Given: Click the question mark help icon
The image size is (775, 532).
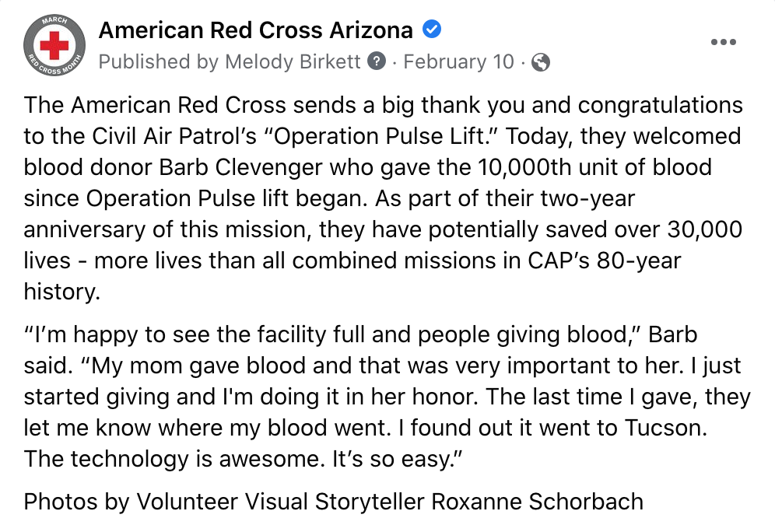Looking at the screenshot, I should click(x=377, y=61).
